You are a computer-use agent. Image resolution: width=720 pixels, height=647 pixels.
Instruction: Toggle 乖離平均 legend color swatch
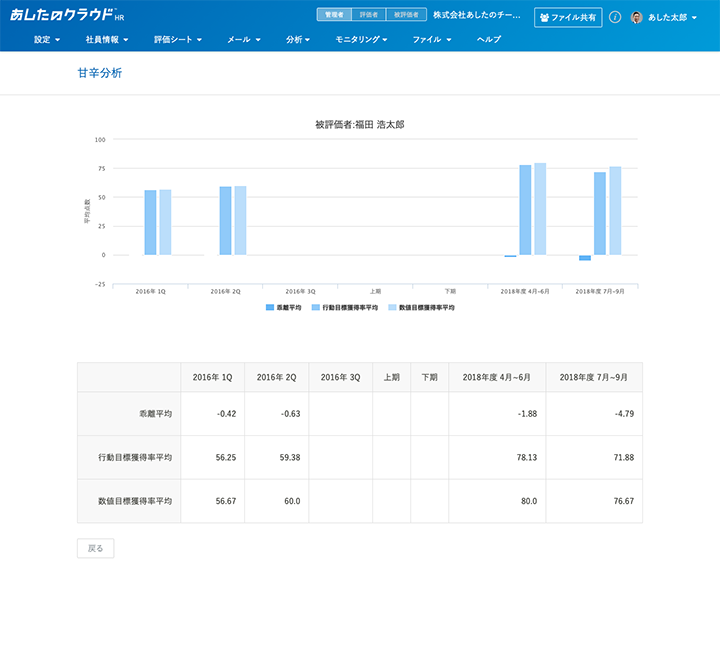pos(269,308)
